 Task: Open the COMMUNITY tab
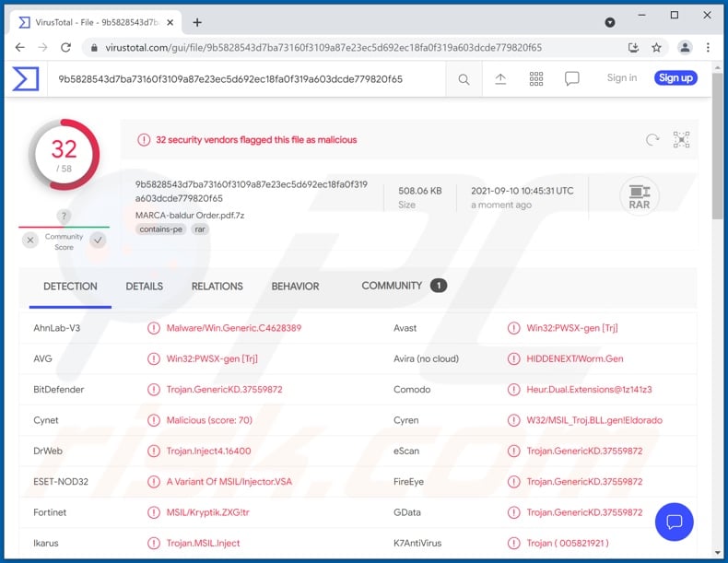tap(404, 286)
